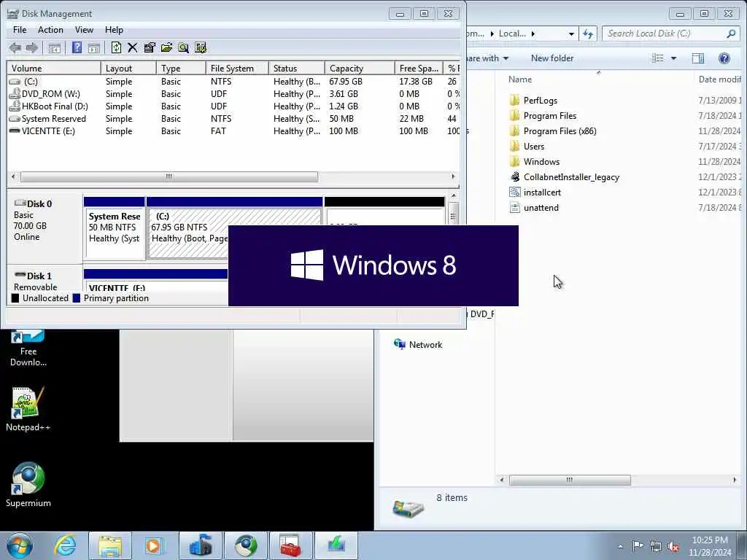Open the File menu in Disk Management
This screenshot has height=560, width=747.
point(20,29)
